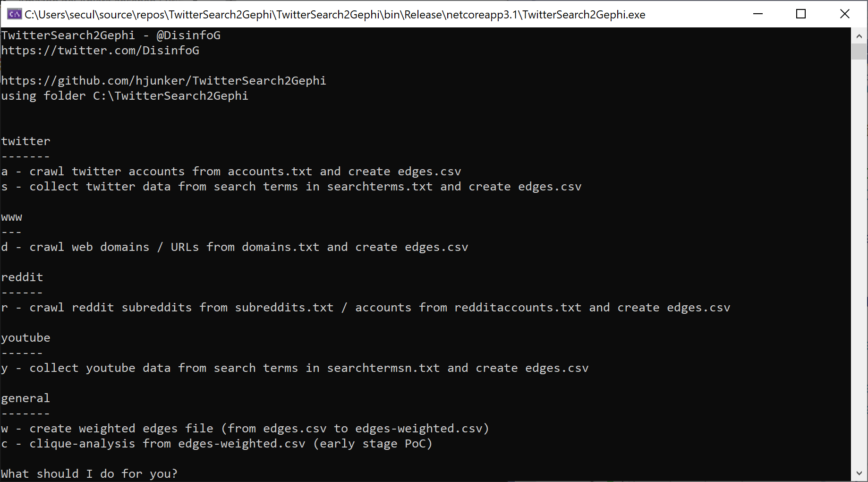Maximize the TwitterSearch2Gephi console window
Viewport: 868px width, 482px height.
tap(801, 14)
